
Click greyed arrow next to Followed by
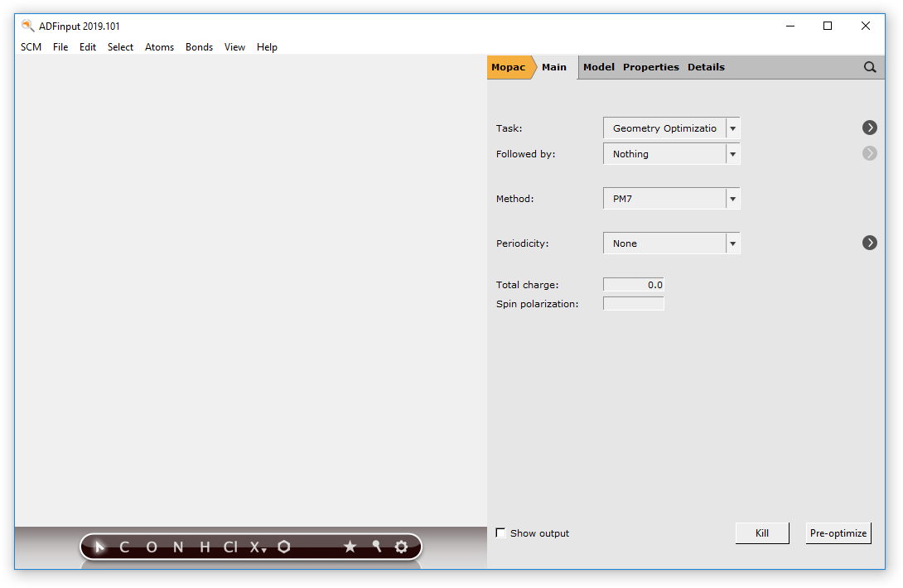870,153
